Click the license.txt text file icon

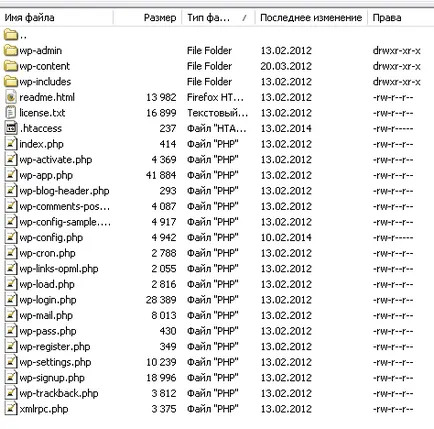coord(11,113)
